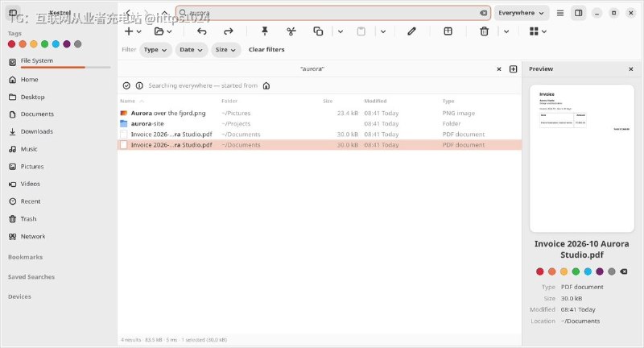Open Music from the sidebar
The width and height of the screenshot is (644, 348).
(x=59, y=149)
